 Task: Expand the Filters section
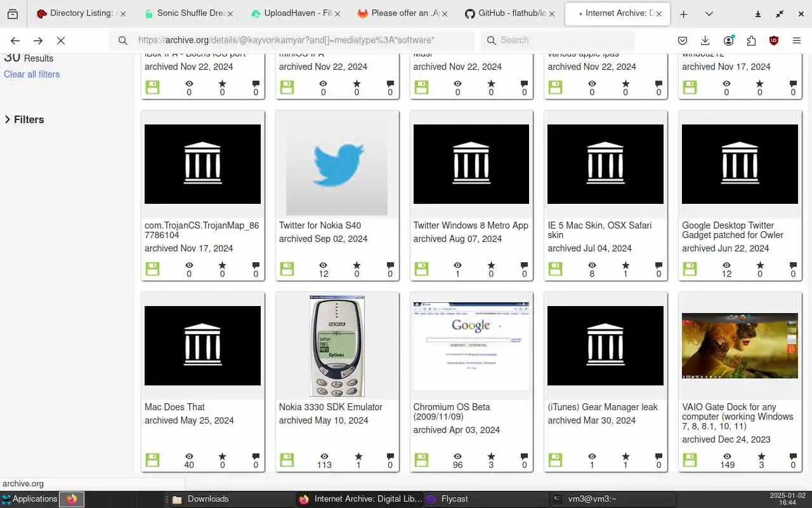[25, 119]
